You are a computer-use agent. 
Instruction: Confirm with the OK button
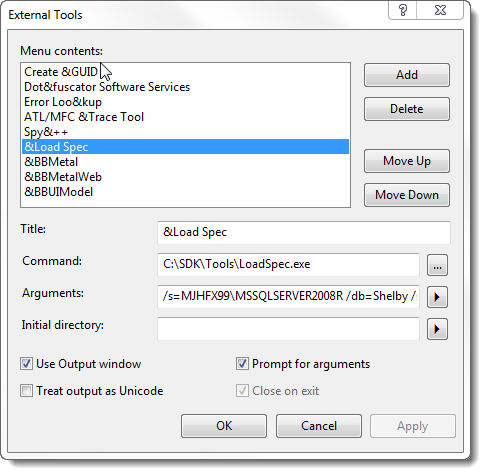coord(224,426)
